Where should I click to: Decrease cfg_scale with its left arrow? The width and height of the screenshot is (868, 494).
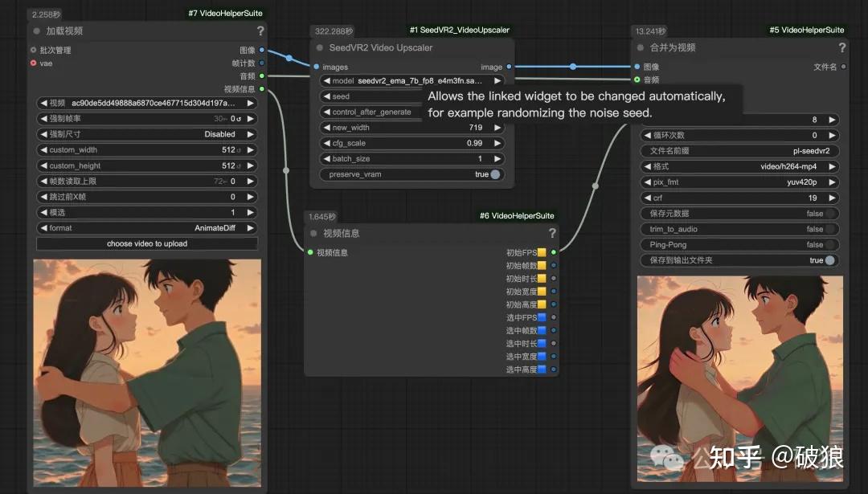coord(326,143)
